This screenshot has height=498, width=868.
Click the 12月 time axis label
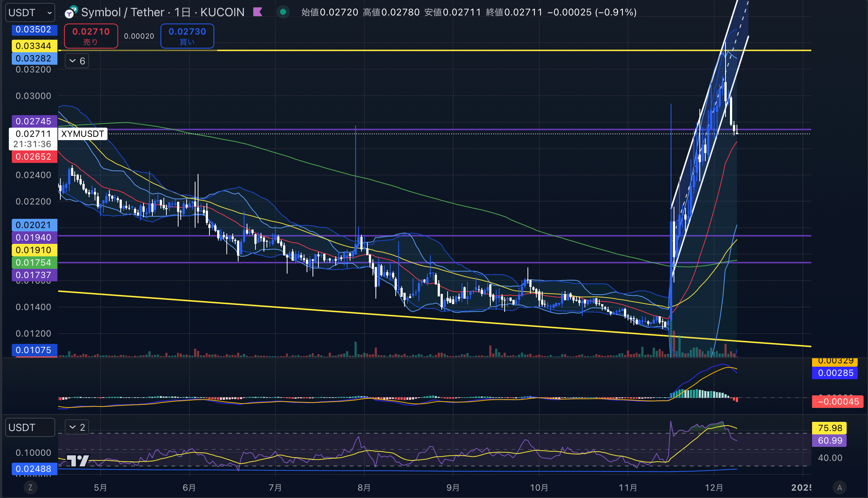(x=714, y=488)
